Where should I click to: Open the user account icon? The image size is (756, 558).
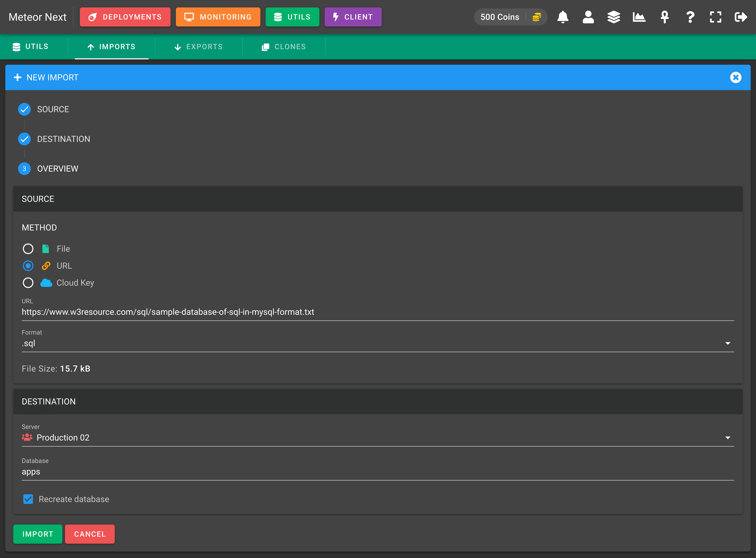588,17
